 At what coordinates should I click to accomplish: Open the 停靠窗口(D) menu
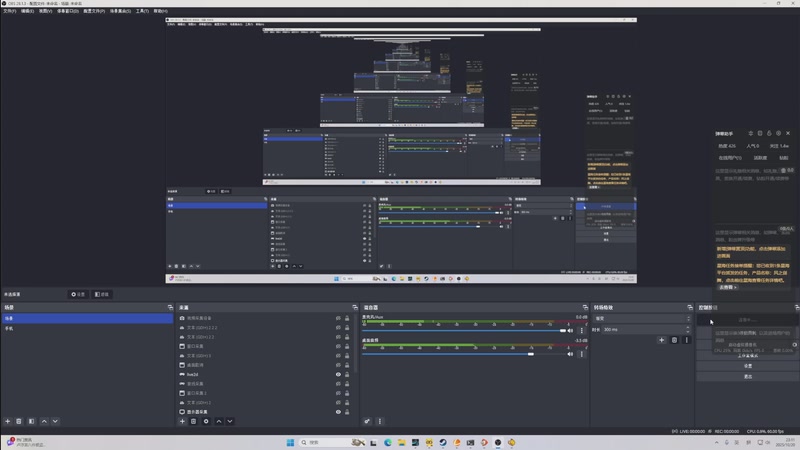pyautogui.click(x=67, y=11)
